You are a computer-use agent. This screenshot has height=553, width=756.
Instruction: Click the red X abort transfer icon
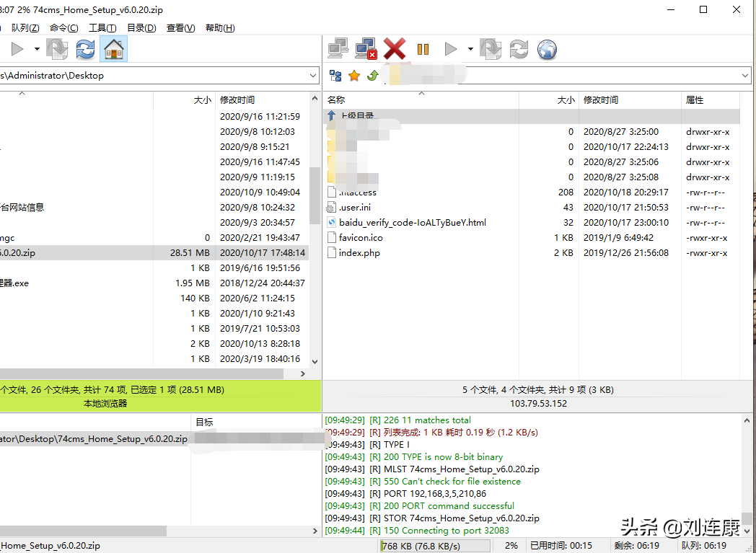click(395, 49)
